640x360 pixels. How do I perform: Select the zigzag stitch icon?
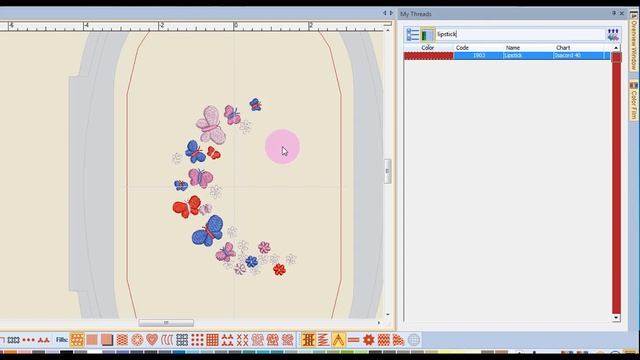point(323,340)
